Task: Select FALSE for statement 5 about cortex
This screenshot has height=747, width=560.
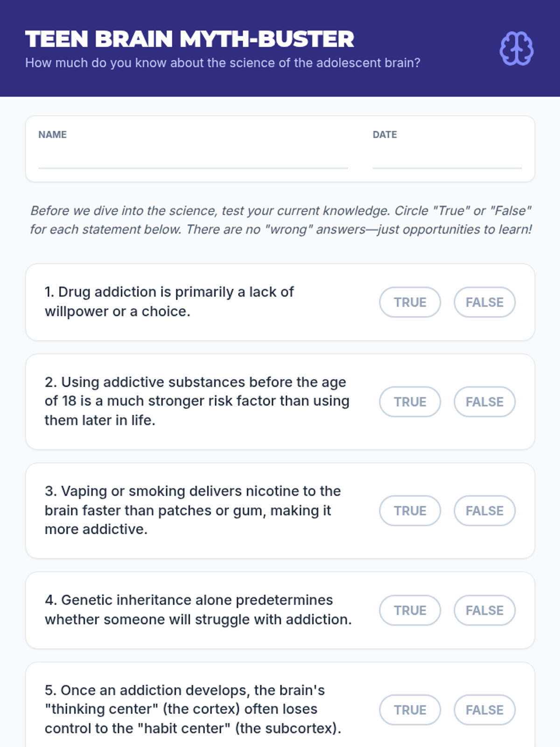Action: (484, 710)
